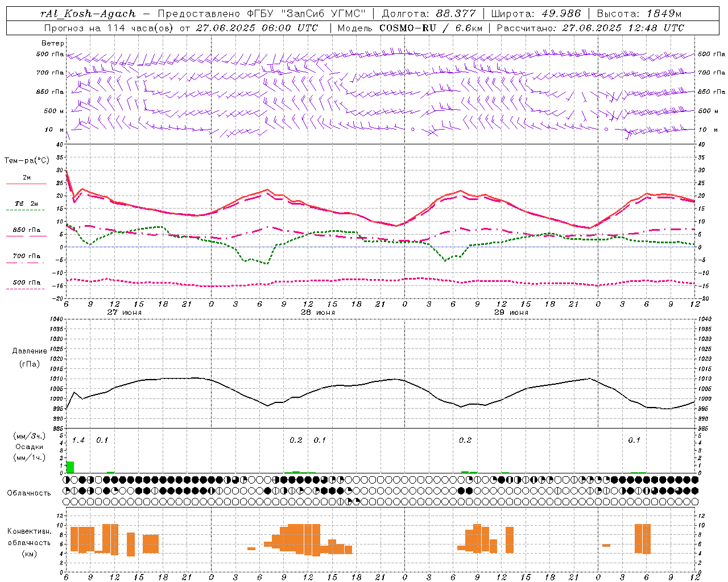This screenshot has width=728, height=582.
Task: Click the solid line sample under 2м legend
Action: point(26,184)
